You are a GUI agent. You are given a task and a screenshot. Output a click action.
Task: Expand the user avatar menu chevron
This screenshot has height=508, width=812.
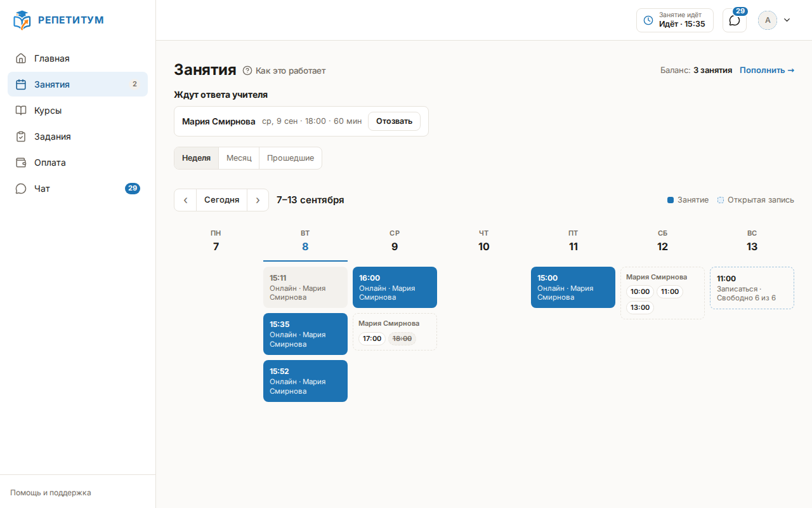787,20
